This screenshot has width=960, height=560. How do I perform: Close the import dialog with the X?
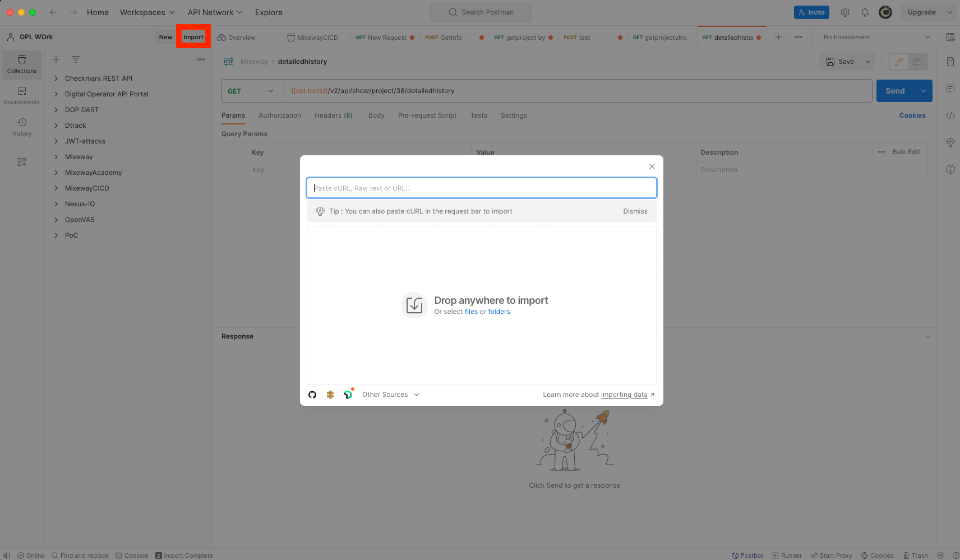652,166
